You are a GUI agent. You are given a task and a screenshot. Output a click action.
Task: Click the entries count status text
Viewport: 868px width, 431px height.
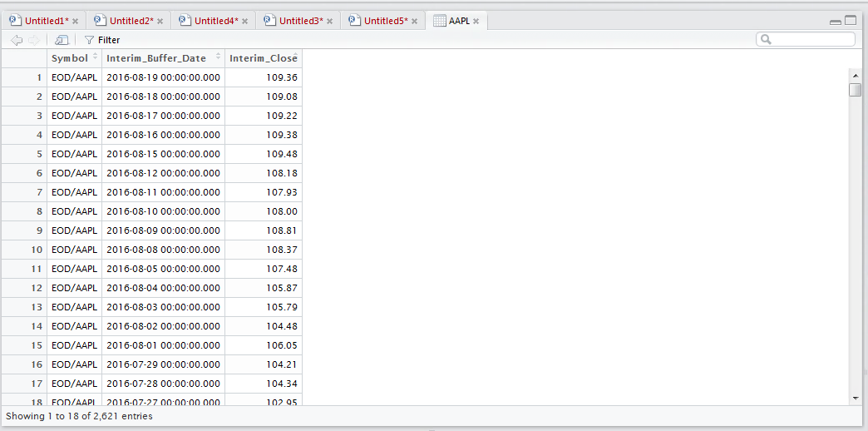(x=79, y=415)
